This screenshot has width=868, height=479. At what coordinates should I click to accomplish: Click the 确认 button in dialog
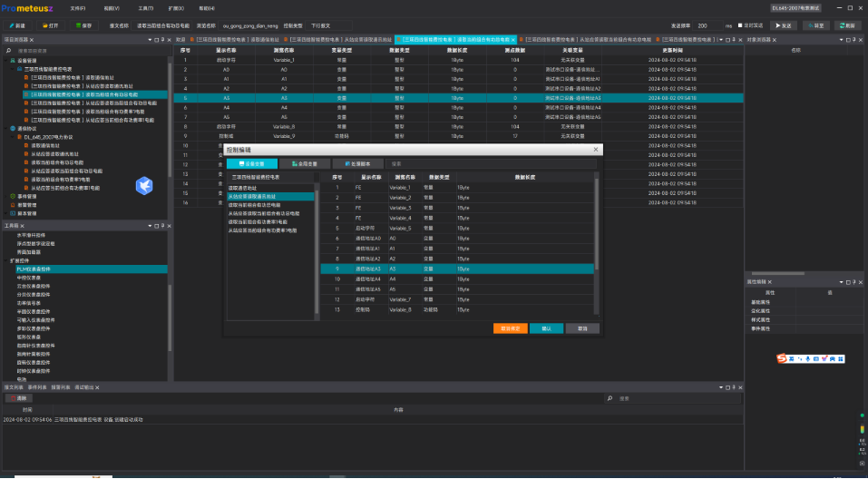pyautogui.click(x=546, y=327)
